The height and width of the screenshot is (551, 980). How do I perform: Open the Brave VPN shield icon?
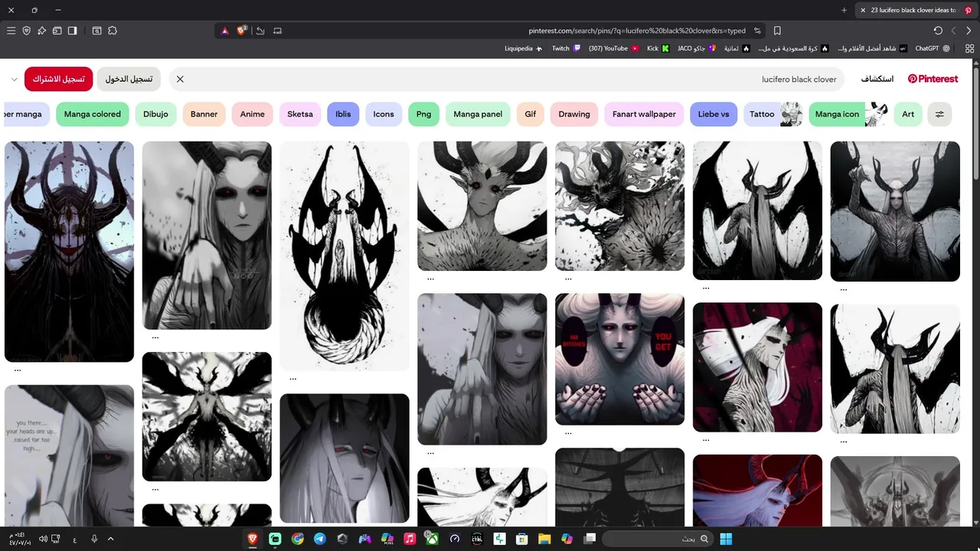26,31
